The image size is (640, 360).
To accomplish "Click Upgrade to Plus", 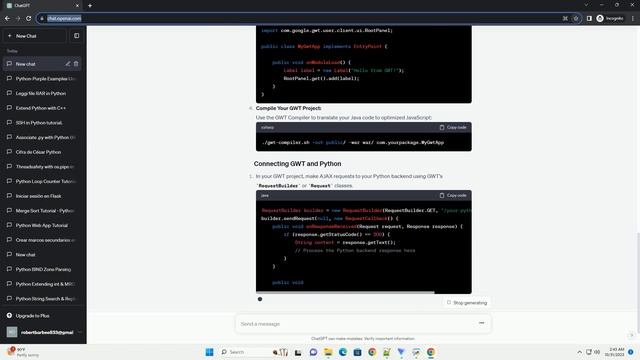I will [x=43, y=316].
